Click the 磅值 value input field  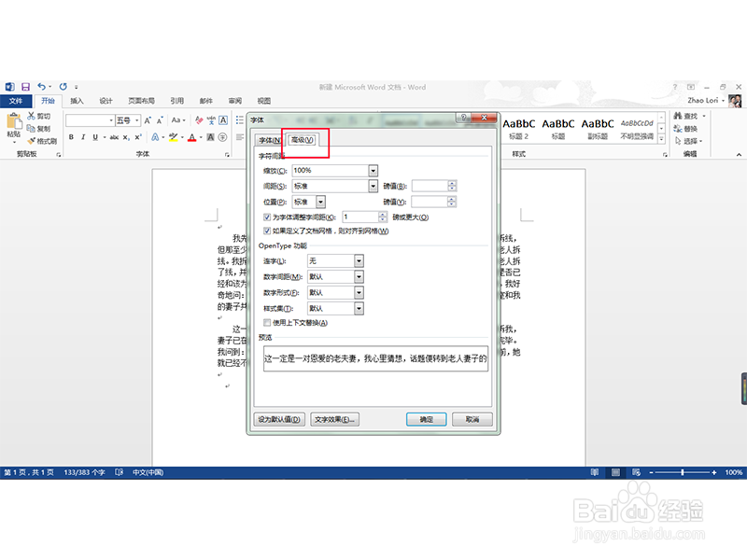430,186
